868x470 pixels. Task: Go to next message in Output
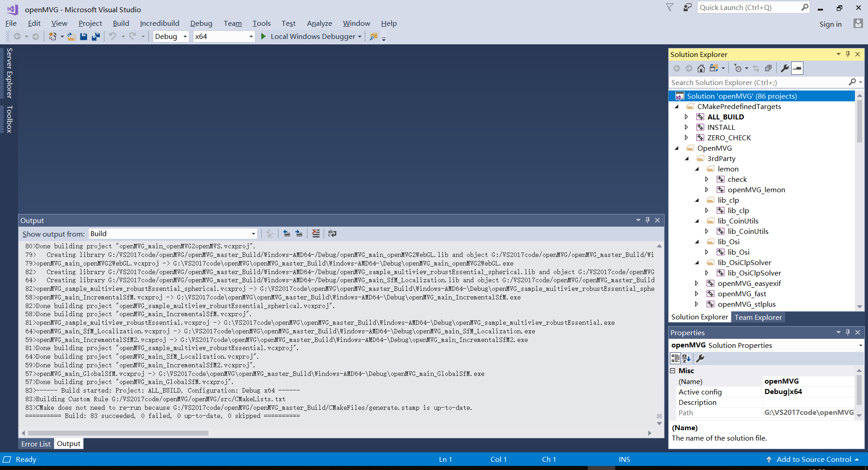pyautogui.click(x=299, y=233)
